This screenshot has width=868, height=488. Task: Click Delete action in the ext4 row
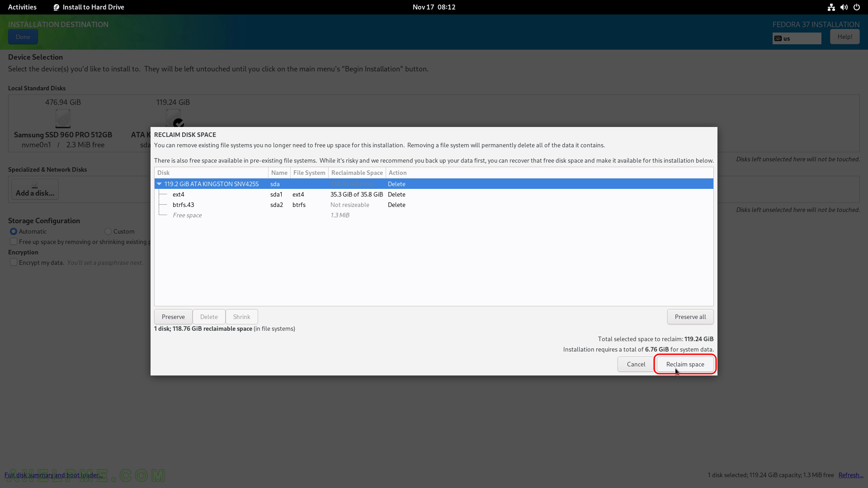click(396, 194)
